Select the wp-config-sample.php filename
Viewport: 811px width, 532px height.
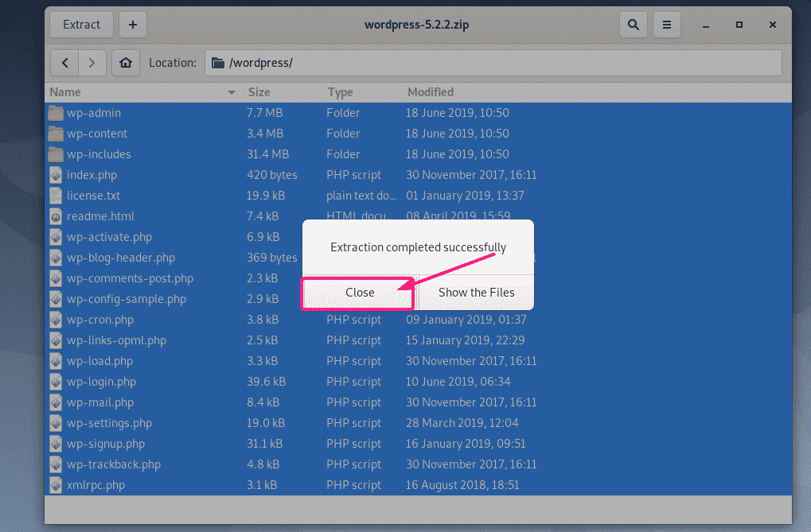tap(127, 299)
